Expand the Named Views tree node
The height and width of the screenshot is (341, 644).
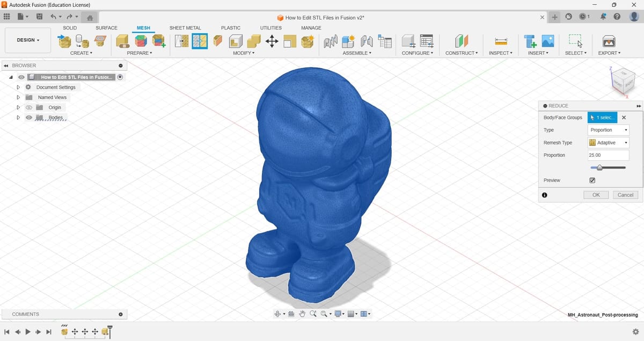(18, 97)
